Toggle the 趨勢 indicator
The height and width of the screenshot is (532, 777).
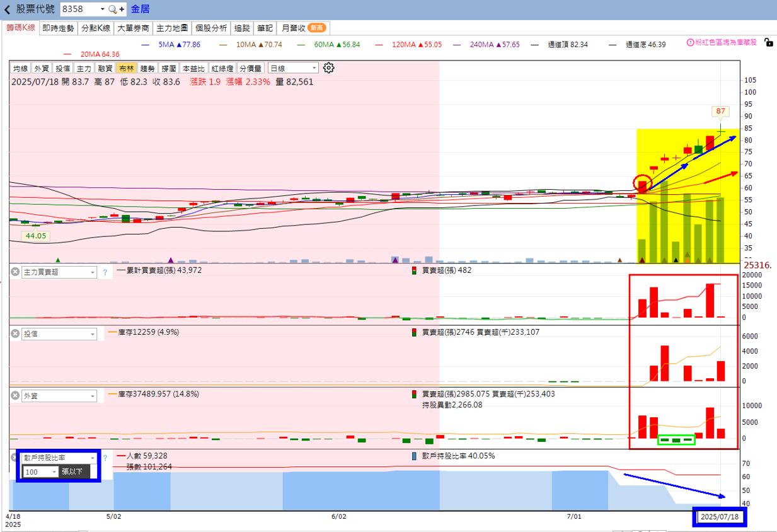click(147, 68)
